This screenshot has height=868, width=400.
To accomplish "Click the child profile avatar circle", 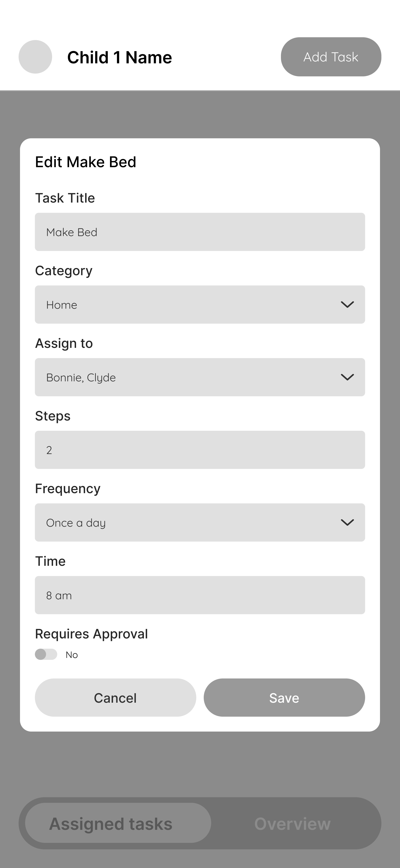I will coord(35,57).
